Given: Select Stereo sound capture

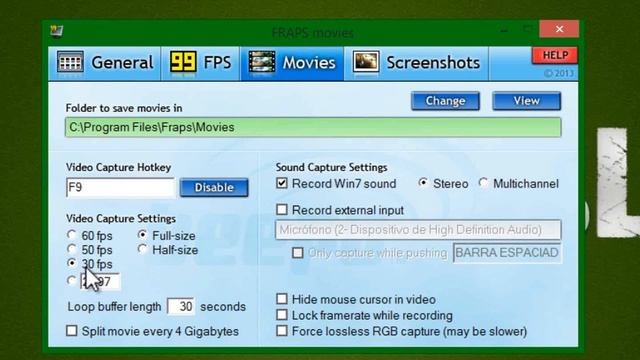Looking at the screenshot, I should coord(423,183).
